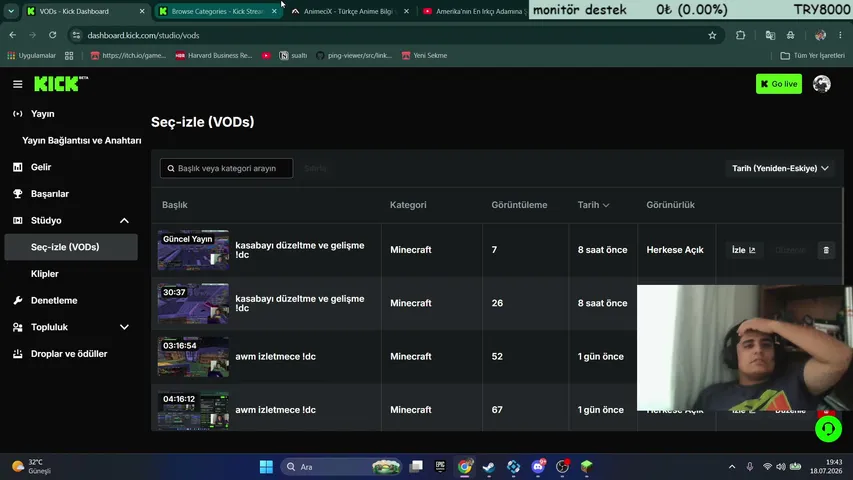Click the address bar URL
Screen dimensions: 853x480
[143, 35]
